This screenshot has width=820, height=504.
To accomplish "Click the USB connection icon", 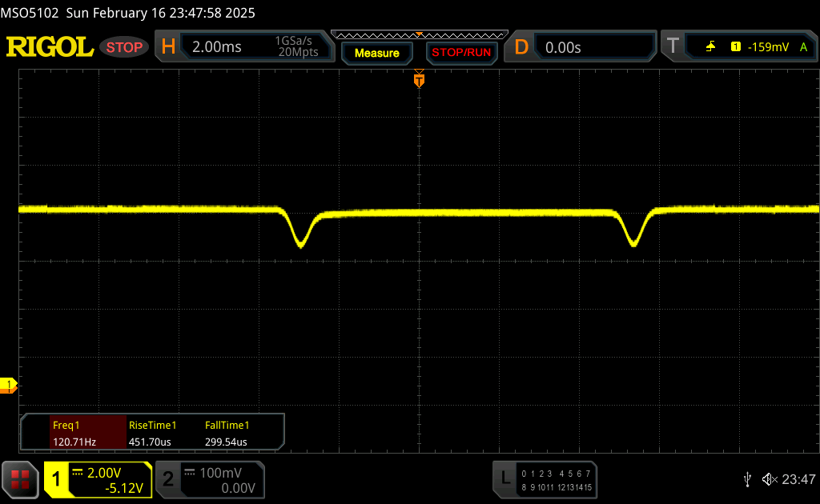I will tap(747, 479).
